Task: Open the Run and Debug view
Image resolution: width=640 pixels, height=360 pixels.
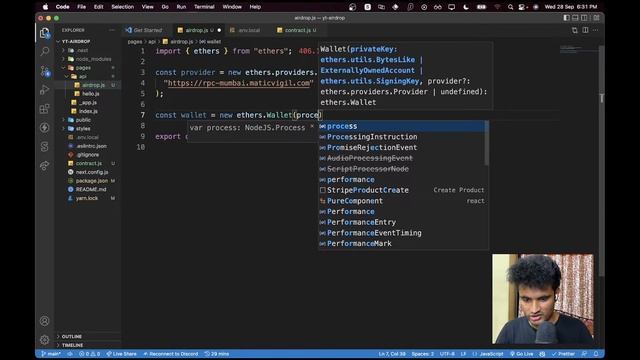Action: [44, 90]
